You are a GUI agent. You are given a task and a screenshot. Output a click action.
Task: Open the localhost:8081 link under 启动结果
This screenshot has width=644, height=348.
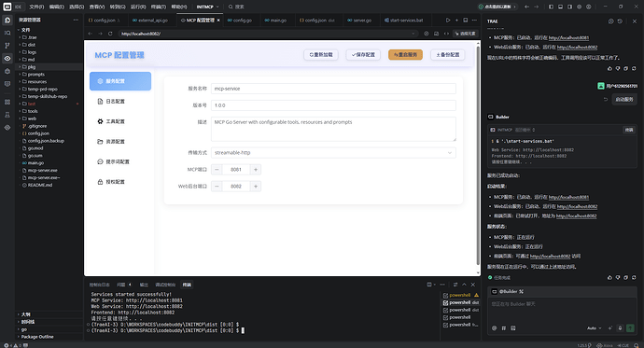pos(568,197)
